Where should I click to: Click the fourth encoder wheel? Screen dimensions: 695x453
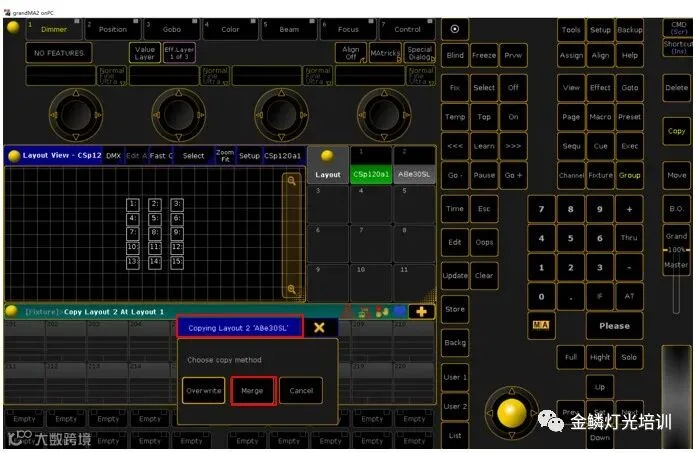tap(384, 114)
